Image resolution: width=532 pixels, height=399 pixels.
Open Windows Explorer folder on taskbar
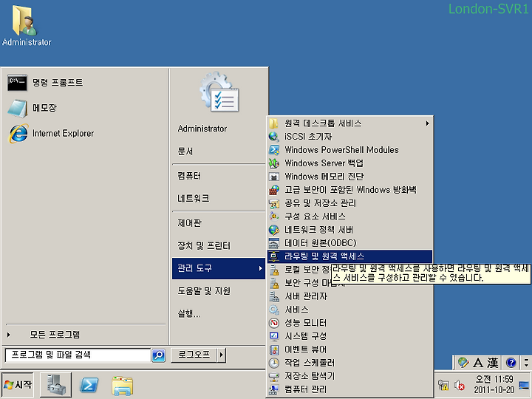[x=122, y=385]
